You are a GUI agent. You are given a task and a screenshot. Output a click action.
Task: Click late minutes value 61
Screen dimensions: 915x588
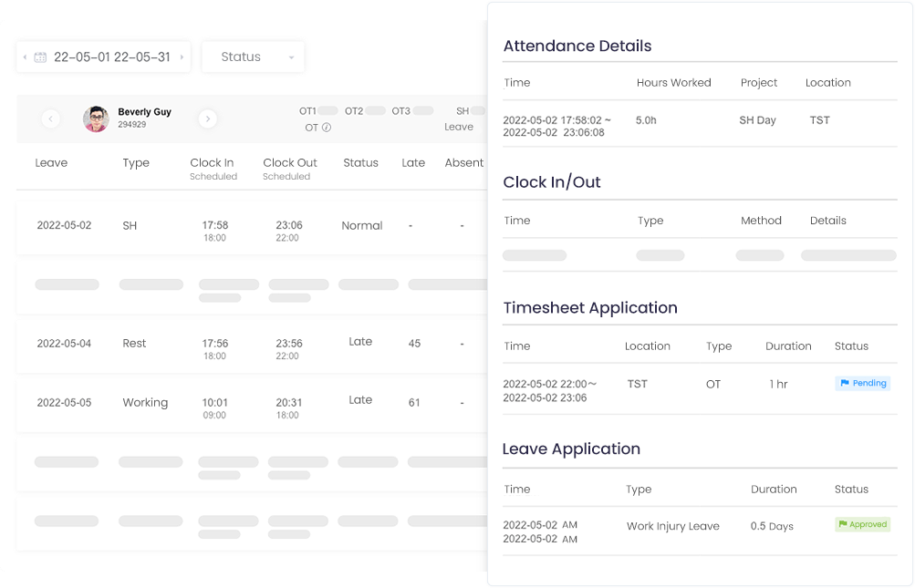pyautogui.click(x=414, y=403)
